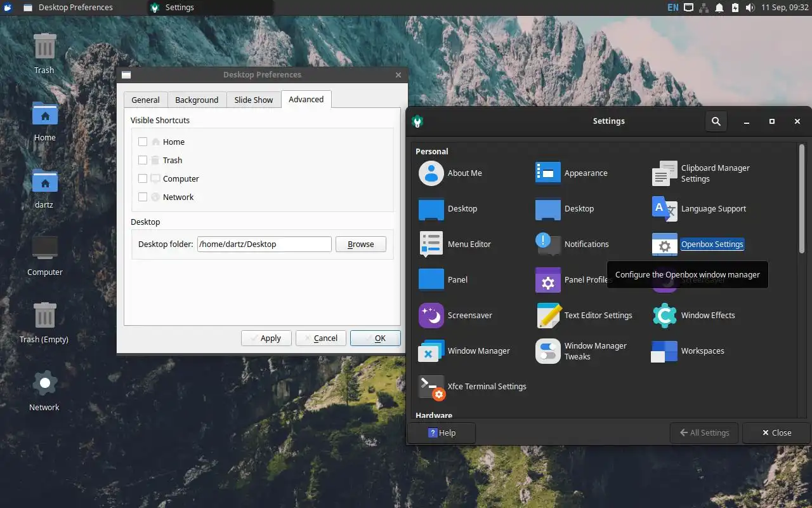Click the Settings window vertical scrollbar
Viewport: 812px width, 508px height.
click(x=802, y=199)
